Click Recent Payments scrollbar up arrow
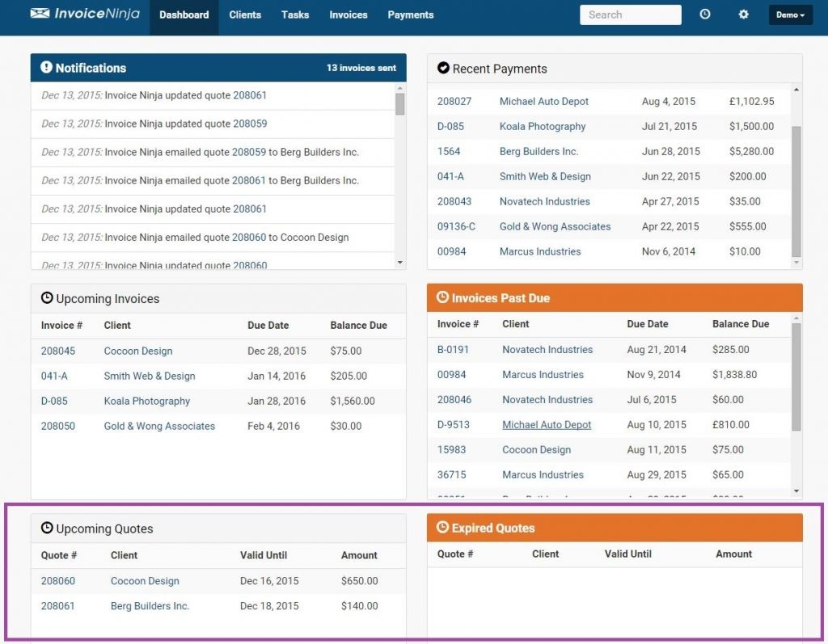 point(796,90)
